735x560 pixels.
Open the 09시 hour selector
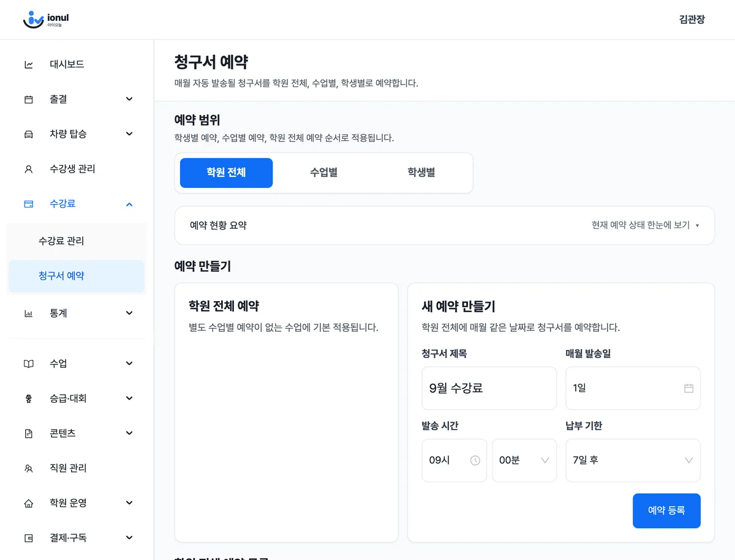point(454,460)
